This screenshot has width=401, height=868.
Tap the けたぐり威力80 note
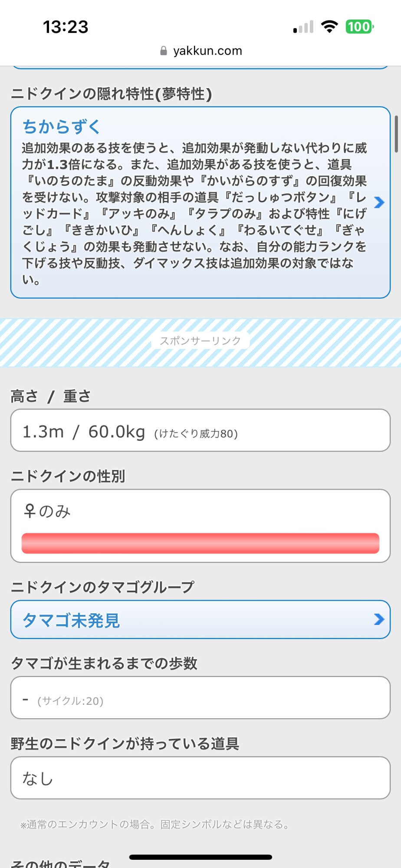click(x=196, y=434)
